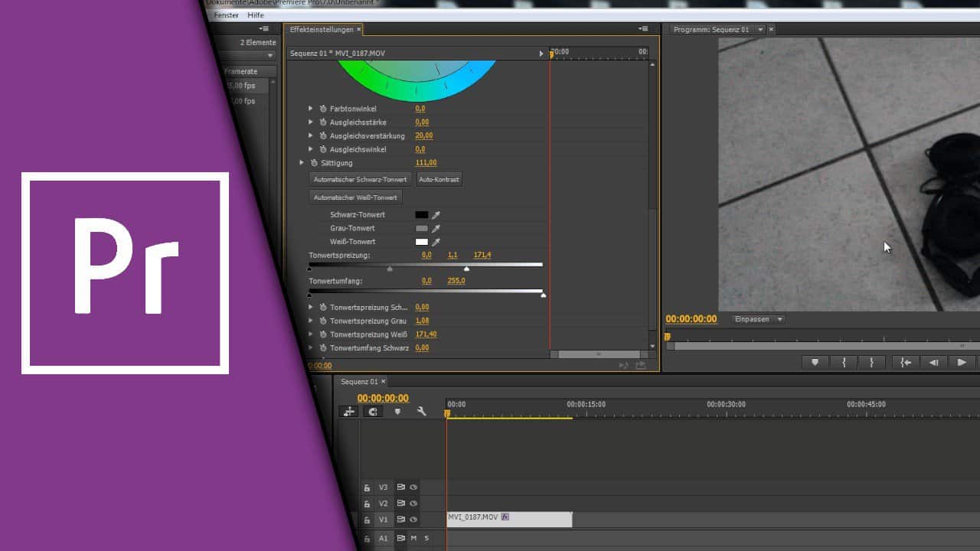Select the Sequenz 01 timeline tab
Screen dimensions: 980x551
coord(359,382)
